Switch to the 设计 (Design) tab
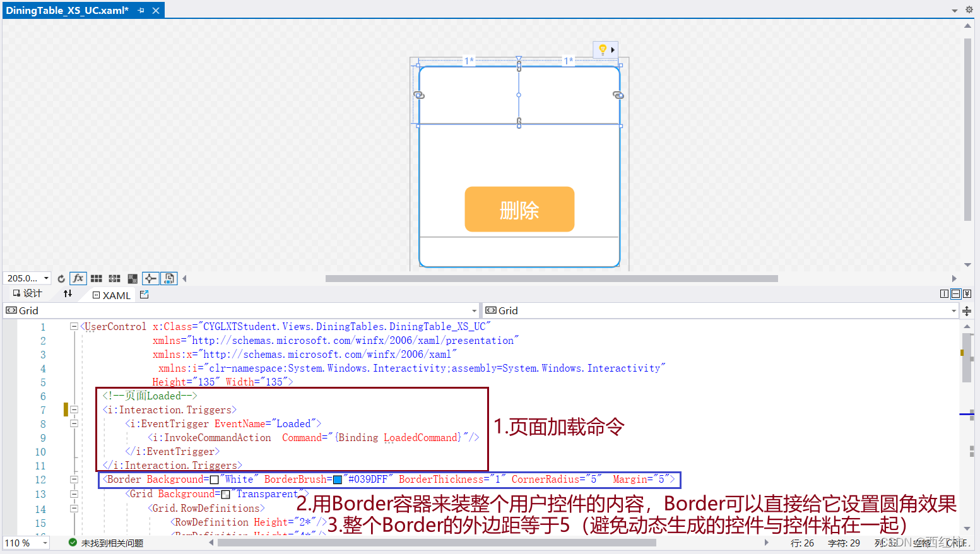 coord(27,293)
